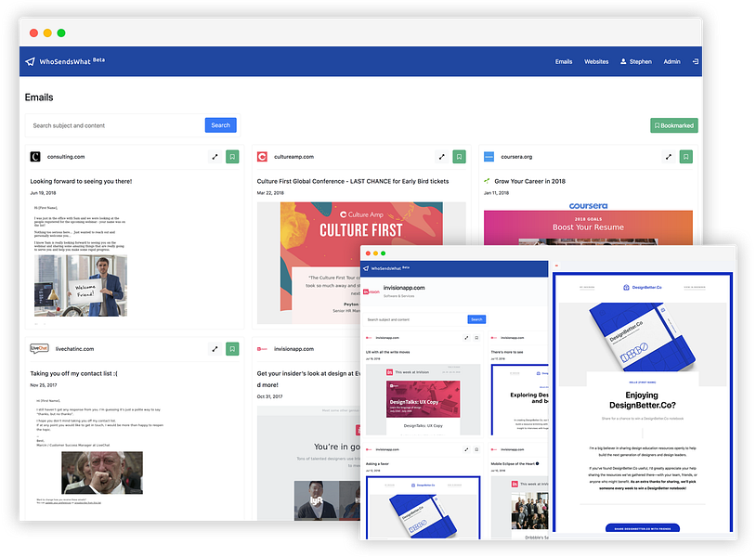Open the coursera.org sender link
Viewport: 756px width, 557px height.
pyautogui.click(x=516, y=157)
